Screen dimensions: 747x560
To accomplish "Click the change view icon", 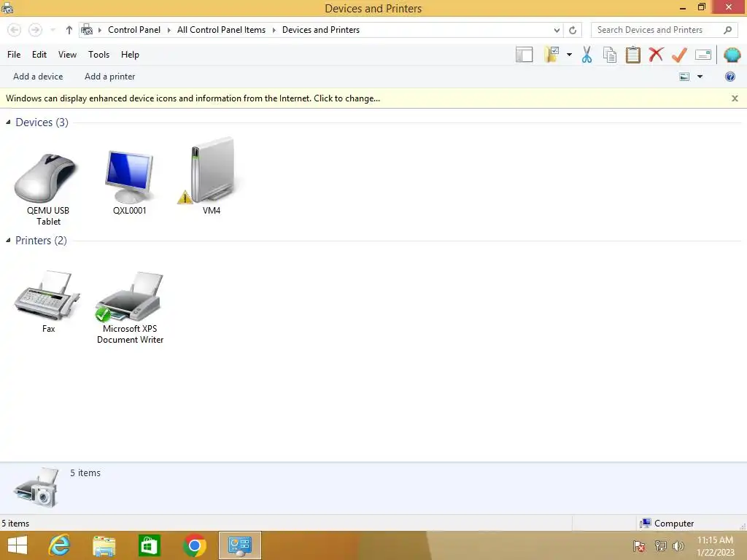I will click(x=684, y=77).
